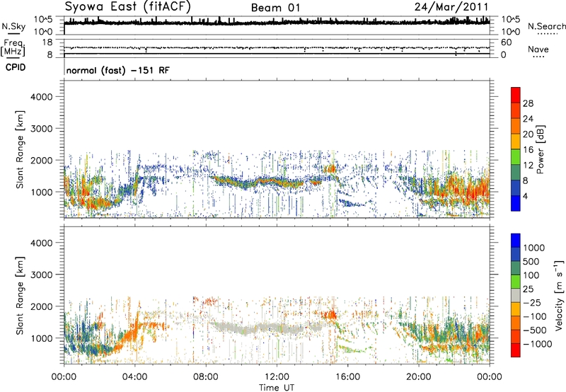This screenshot has height=392, width=566.
Task: Click the red top segment of Power color bar
Action: (516, 95)
